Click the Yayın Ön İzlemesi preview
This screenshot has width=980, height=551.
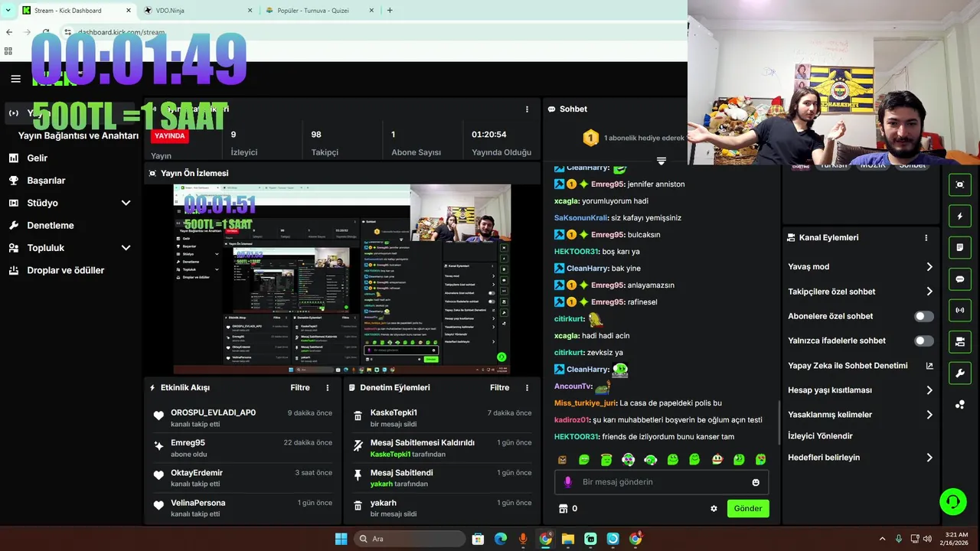(x=342, y=279)
